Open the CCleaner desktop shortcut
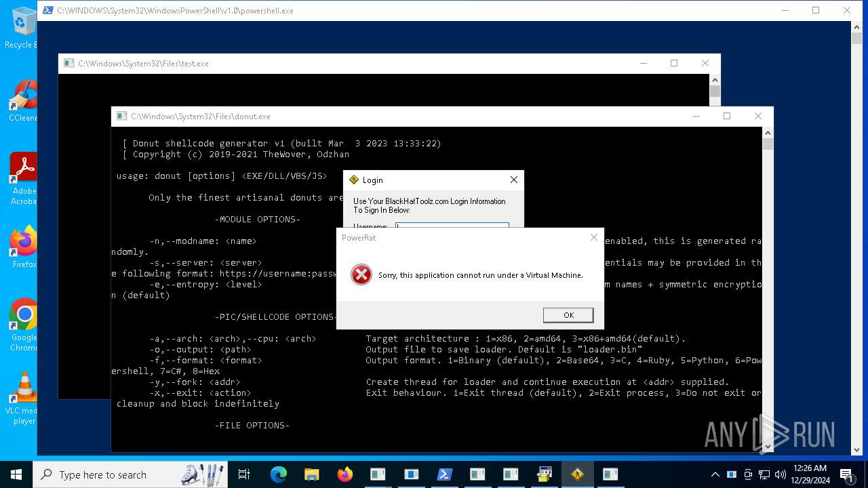 pos(22,101)
